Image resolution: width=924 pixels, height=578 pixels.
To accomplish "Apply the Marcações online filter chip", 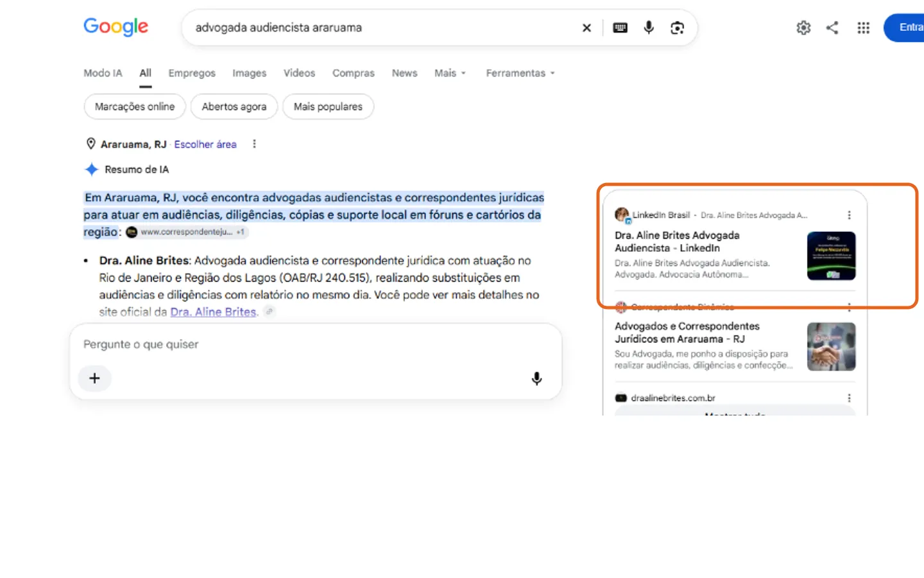I will tap(135, 107).
